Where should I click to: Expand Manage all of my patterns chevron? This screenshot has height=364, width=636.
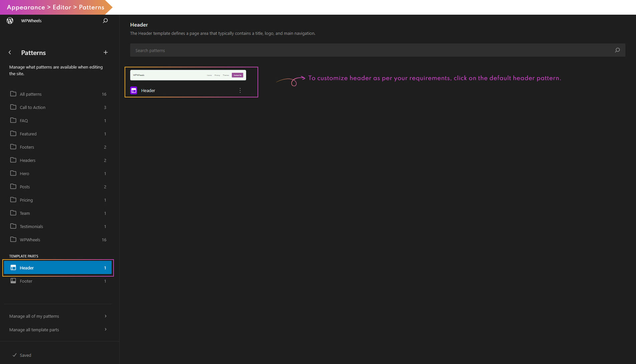[x=106, y=316]
